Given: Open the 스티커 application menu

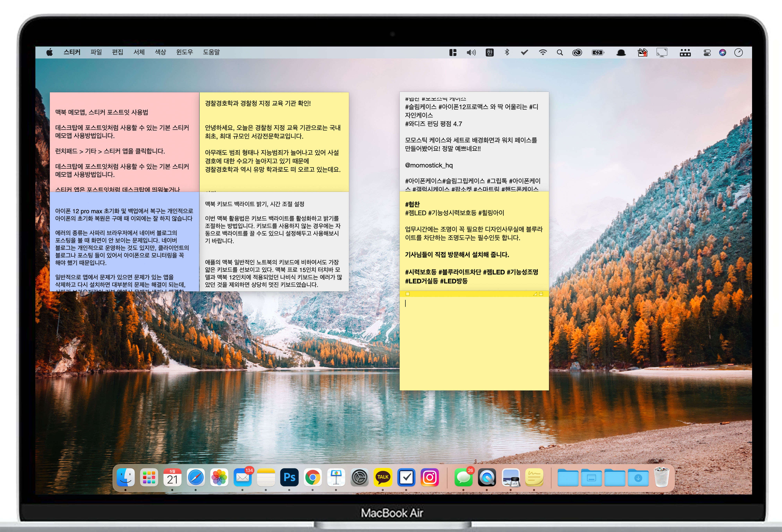Looking at the screenshot, I should 72,52.
